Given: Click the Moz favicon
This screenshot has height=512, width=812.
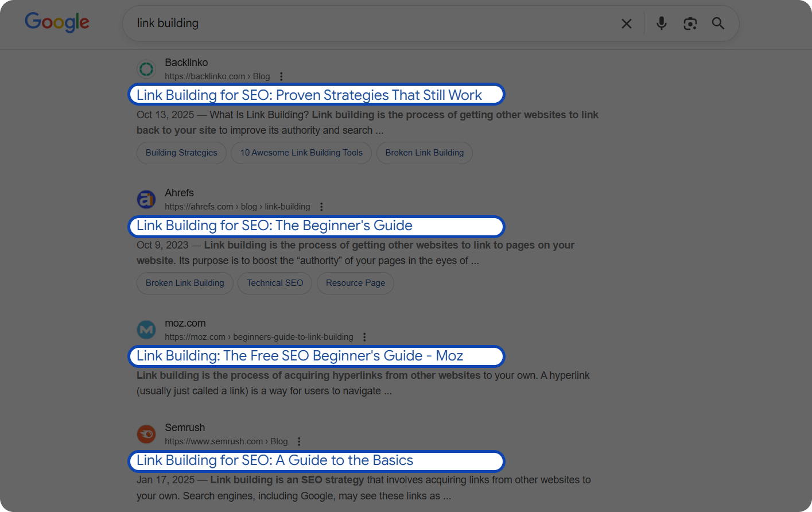Looking at the screenshot, I should click(146, 329).
